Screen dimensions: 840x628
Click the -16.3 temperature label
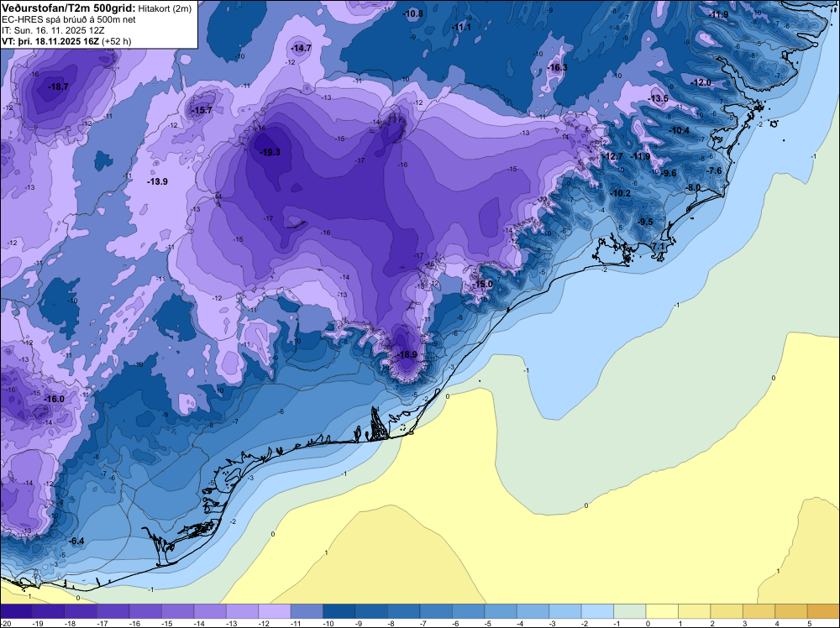[x=558, y=67]
